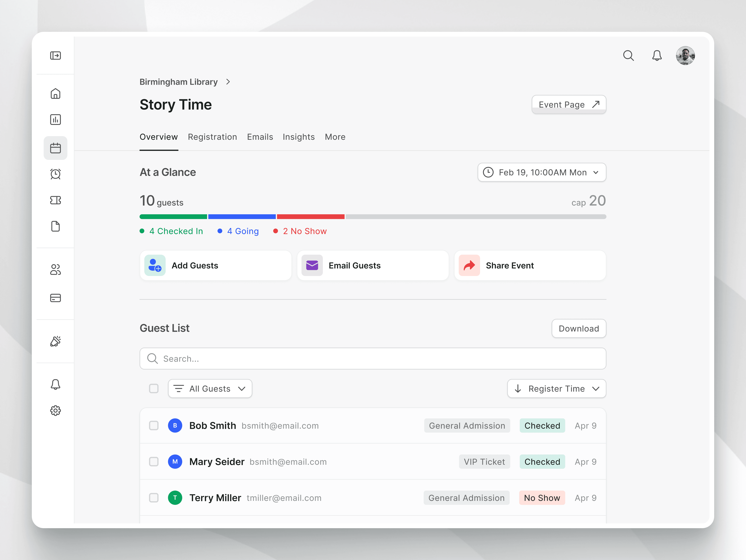Screen dimensions: 746x560
Task: Check the box for Terry Miller
Action: [x=154, y=498]
